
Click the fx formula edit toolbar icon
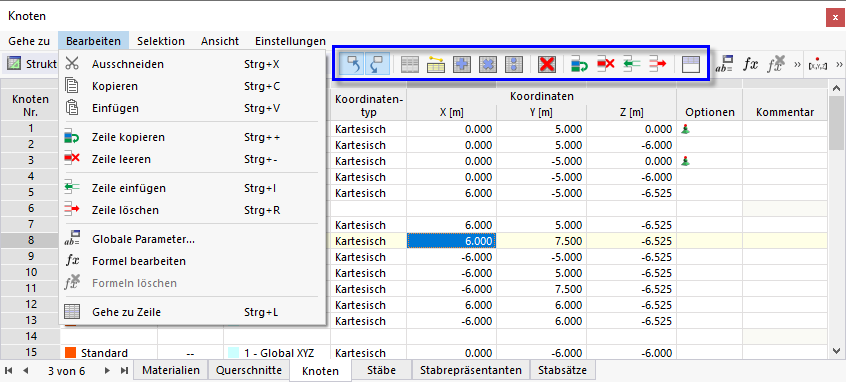point(751,65)
